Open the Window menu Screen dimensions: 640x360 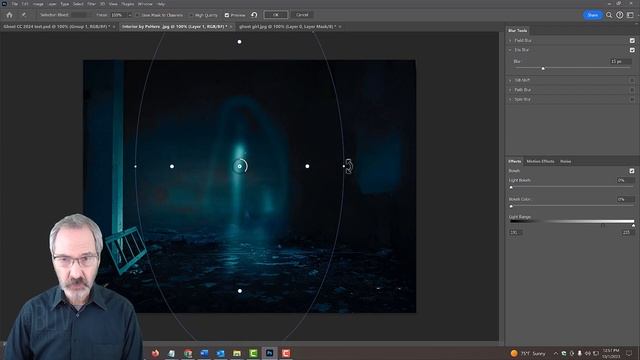tap(145, 4)
